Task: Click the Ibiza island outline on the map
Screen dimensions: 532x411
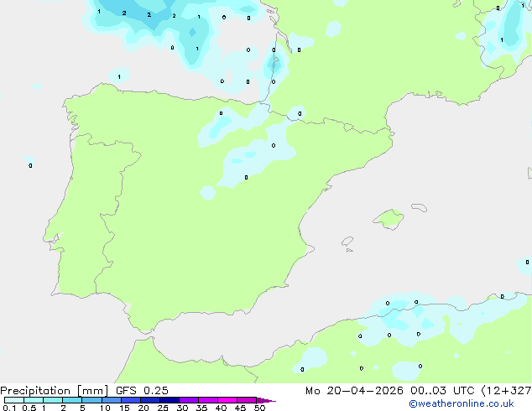Action: pos(347,242)
